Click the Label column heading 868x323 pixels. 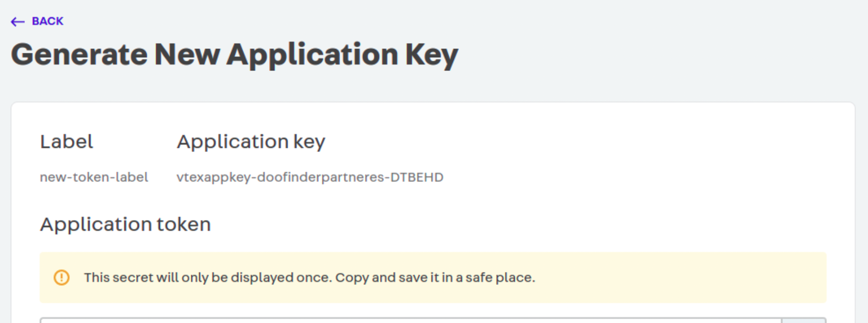point(67,142)
